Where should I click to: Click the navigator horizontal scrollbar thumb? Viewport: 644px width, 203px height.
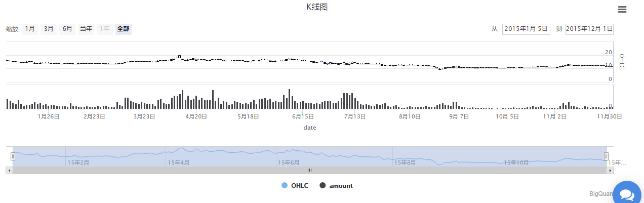coord(309,171)
